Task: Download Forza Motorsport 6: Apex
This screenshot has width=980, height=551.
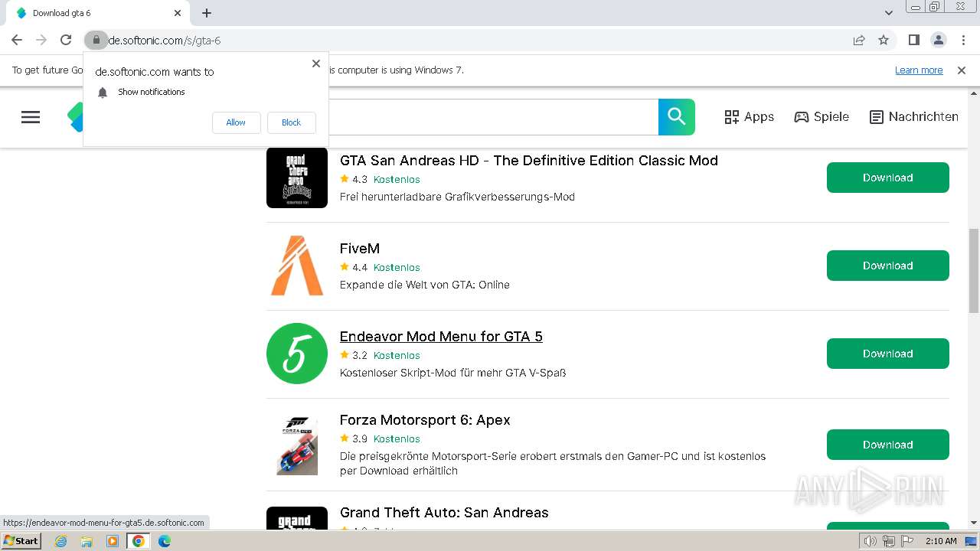Action: point(888,445)
